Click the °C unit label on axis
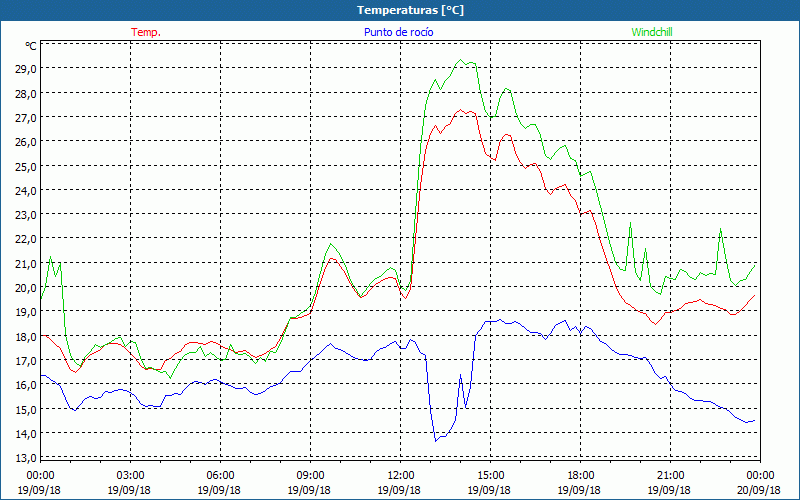800x500 pixels. [31, 46]
